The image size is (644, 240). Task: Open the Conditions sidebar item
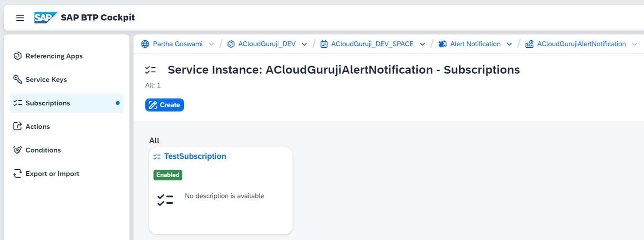pos(43,150)
